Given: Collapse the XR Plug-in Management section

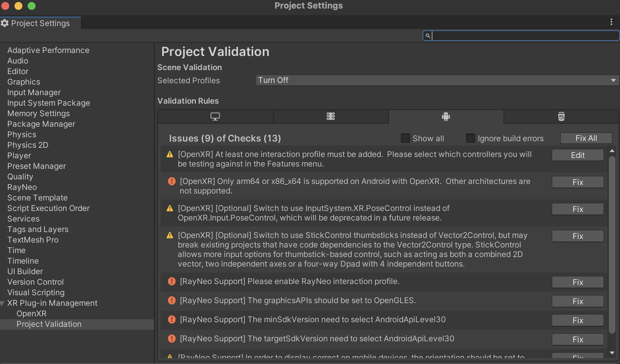Looking at the screenshot, I should pyautogui.click(x=3, y=303).
